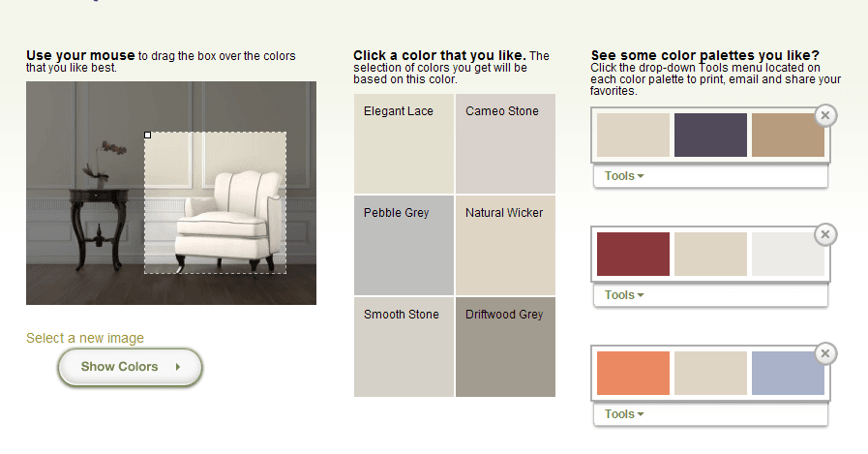
Task: Select the Driftwood Grey color
Action: (x=505, y=347)
